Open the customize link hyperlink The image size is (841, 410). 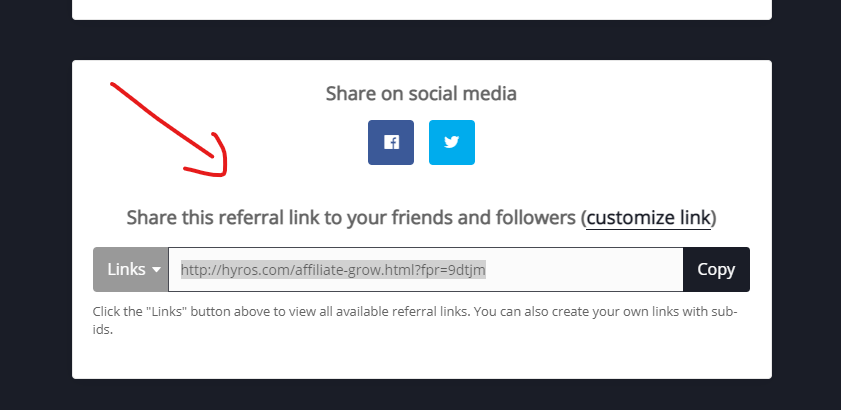[x=648, y=218]
